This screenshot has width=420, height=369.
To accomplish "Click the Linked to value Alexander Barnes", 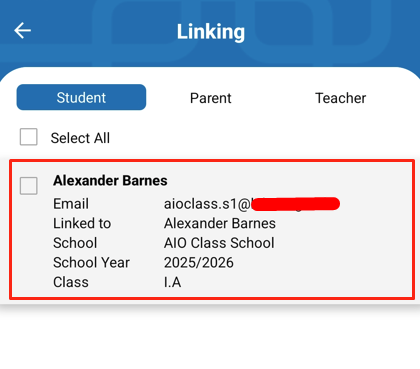I will coord(220,223).
